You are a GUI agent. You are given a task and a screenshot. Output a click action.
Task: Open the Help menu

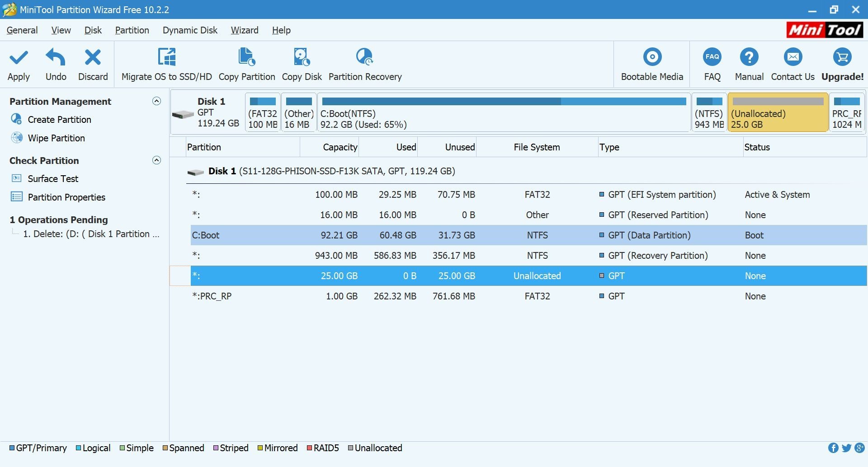(281, 30)
